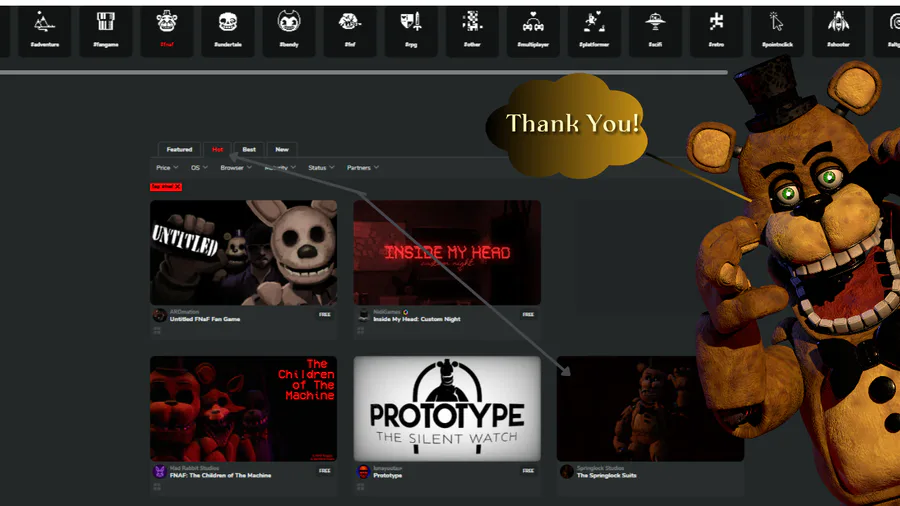Switch to the Best tab
900x506 pixels.
click(x=249, y=149)
